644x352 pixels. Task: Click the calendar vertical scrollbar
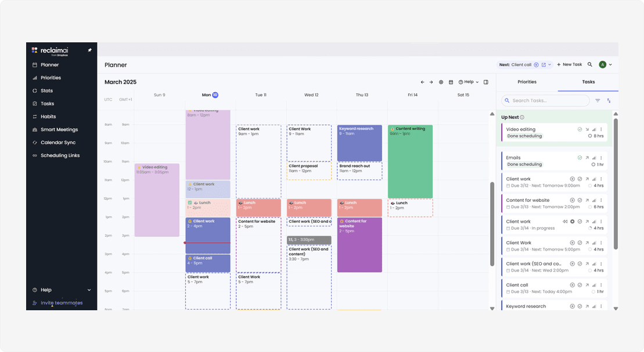tap(492, 224)
